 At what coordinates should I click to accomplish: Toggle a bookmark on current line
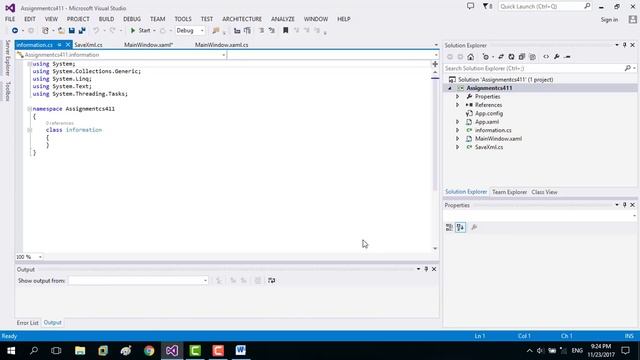coord(286,31)
